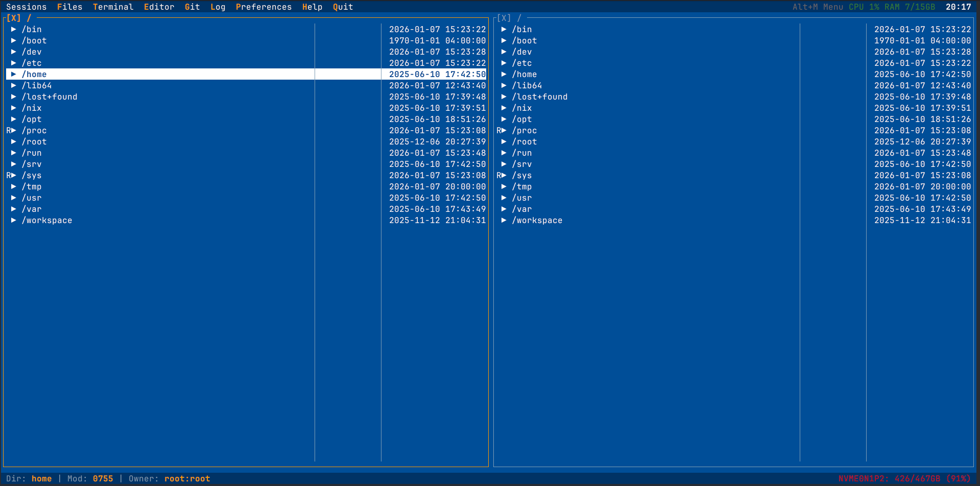Viewport: 980px width, 486px height.
Task: Open the Files menu
Action: tap(70, 7)
